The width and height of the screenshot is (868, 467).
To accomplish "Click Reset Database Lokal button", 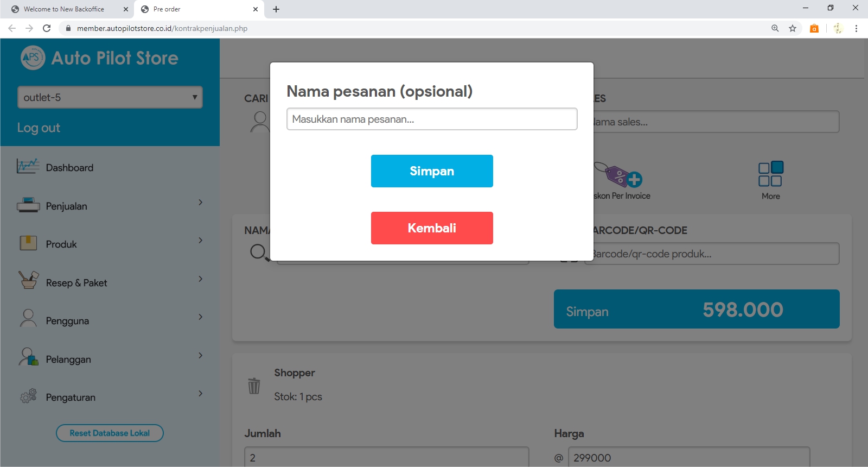I will (110, 433).
